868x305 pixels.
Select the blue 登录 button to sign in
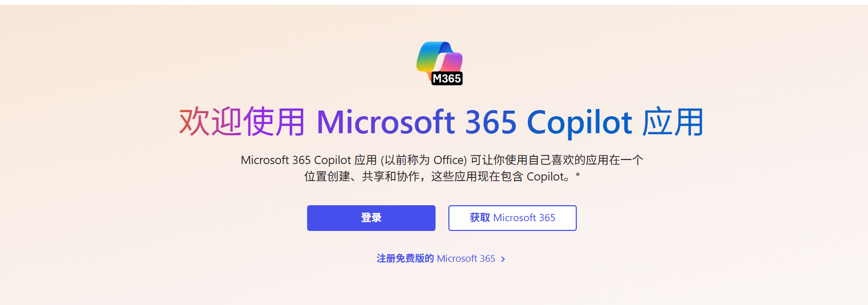[371, 218]
